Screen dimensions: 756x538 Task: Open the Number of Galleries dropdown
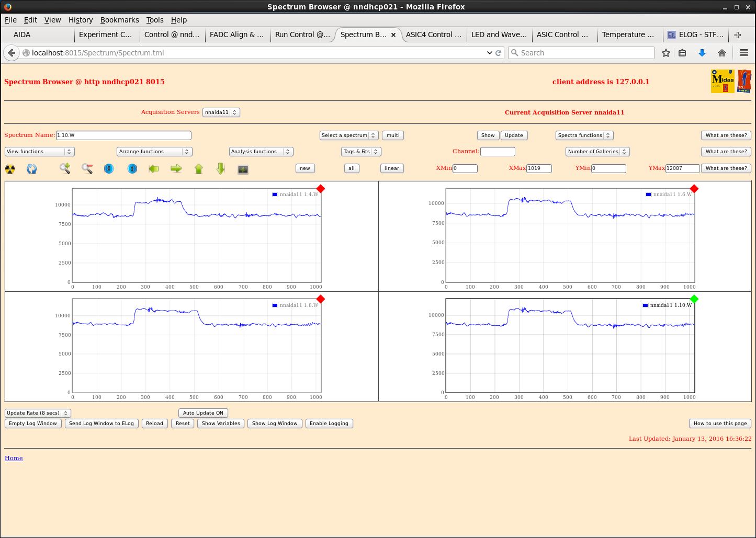(597, 152)
